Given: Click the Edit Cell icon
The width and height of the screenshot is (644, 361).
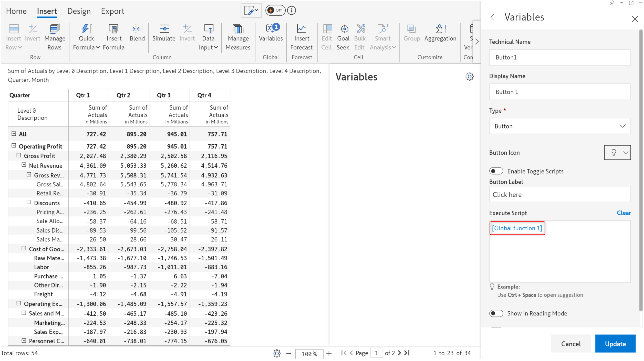Looking at the screenshot, I should point(327,29).
